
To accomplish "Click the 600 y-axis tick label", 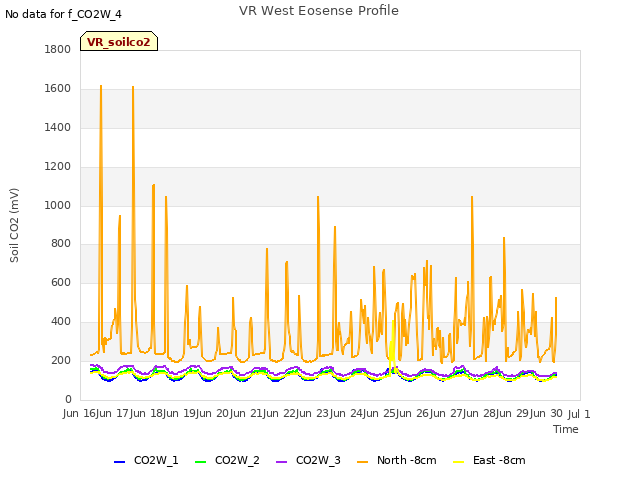I will tap(61, 282).
